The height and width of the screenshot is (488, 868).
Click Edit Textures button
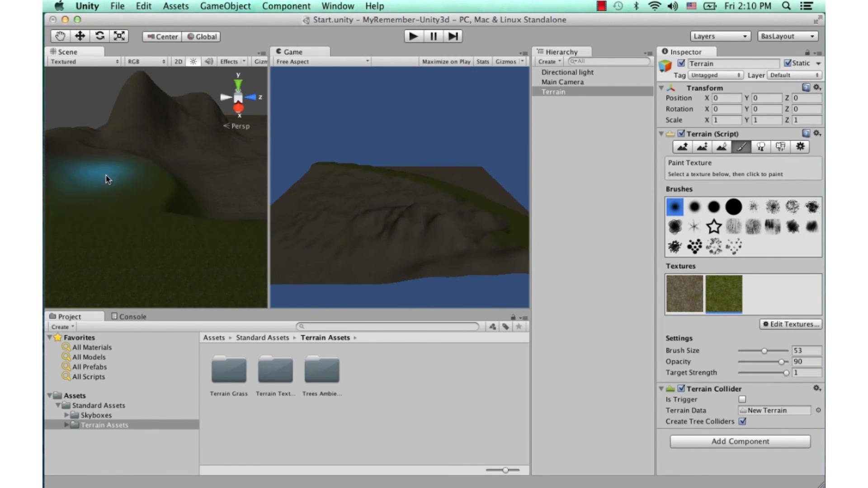tap(791, 324)
